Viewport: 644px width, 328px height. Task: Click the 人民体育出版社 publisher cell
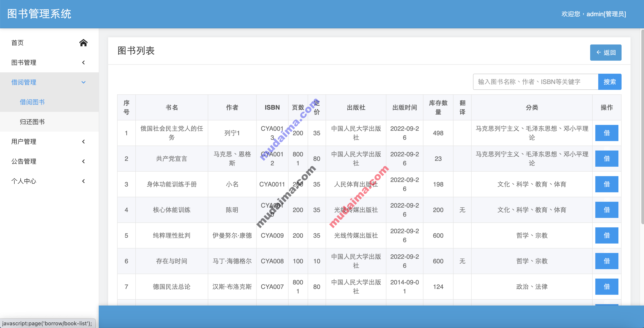click(x=356, y=184)
